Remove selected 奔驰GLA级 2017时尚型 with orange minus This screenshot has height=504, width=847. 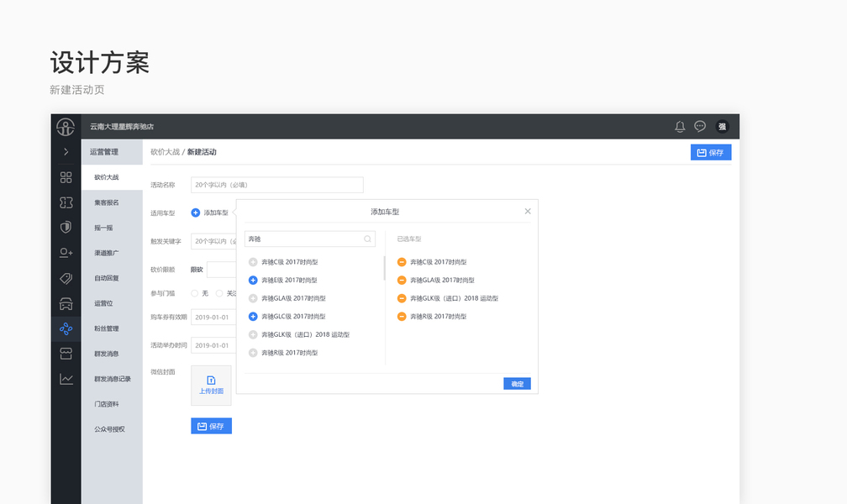coord(402,280)
